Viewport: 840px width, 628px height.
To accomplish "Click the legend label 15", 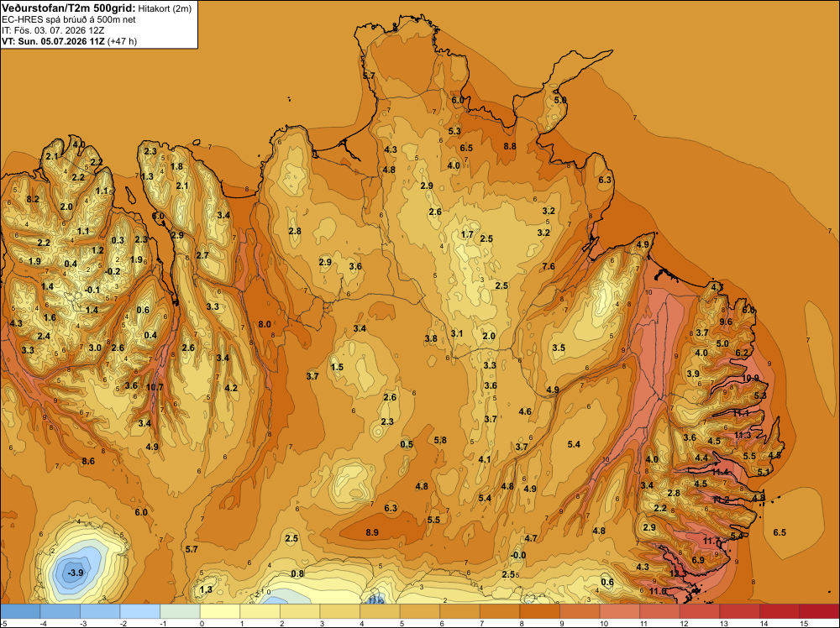I will pos(804,623).
